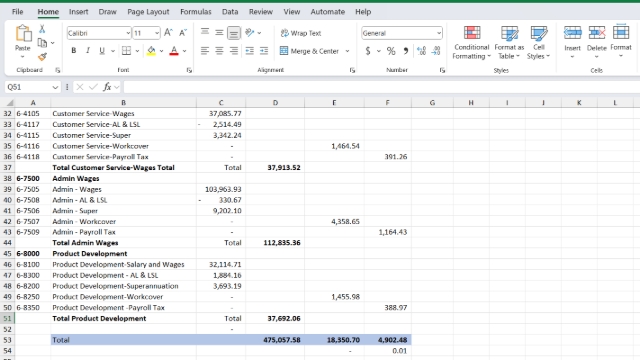Open font name Calibri dropdown
This screenshot has width=640, height=360.
coord(128,33)
